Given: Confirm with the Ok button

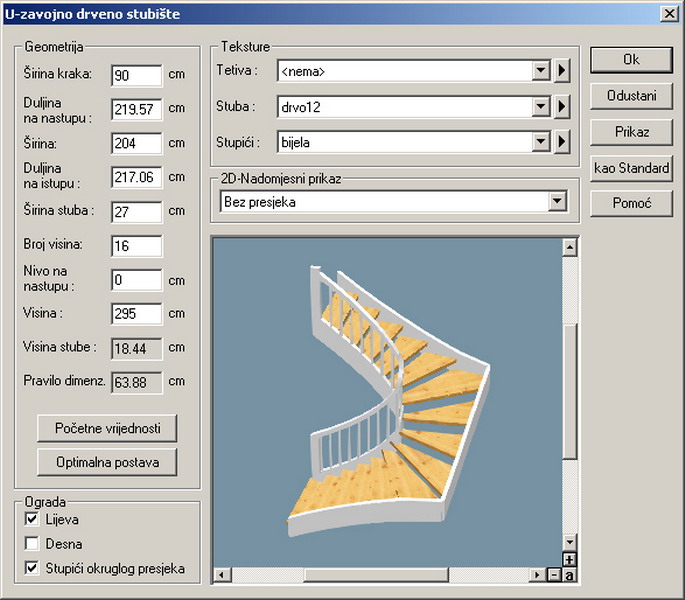Looking at the screenshot, I should 631,60.
